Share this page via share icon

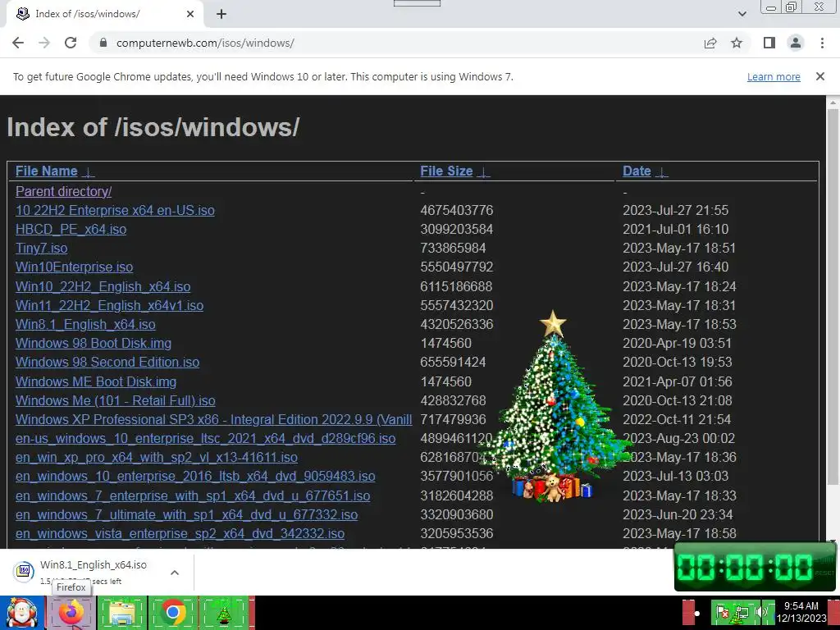pyautogui.click(x=710, y=43)
